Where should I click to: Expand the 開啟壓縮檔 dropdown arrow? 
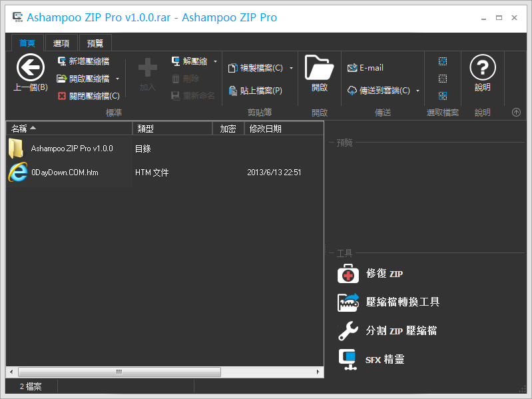[117, 79]
